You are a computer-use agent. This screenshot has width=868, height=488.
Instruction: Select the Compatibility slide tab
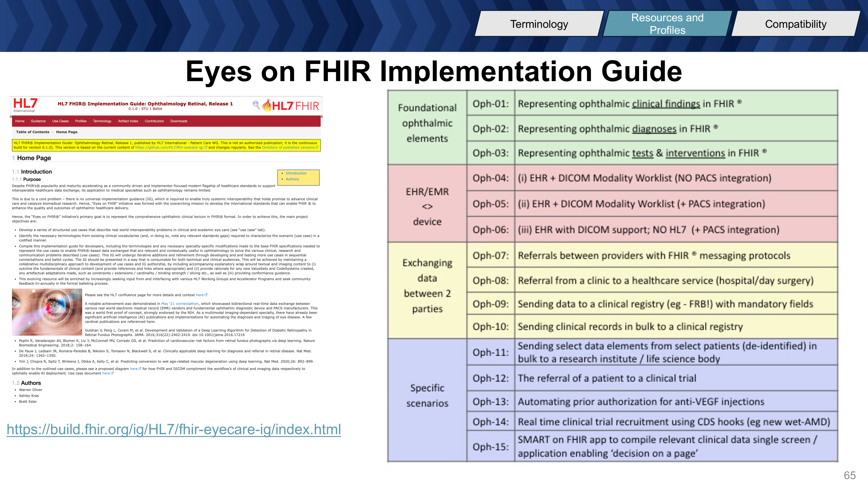[x=796, y=24]
